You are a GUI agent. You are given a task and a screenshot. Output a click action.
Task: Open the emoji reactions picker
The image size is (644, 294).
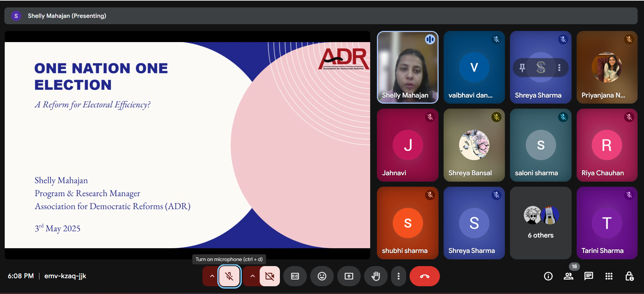(322, 276)
